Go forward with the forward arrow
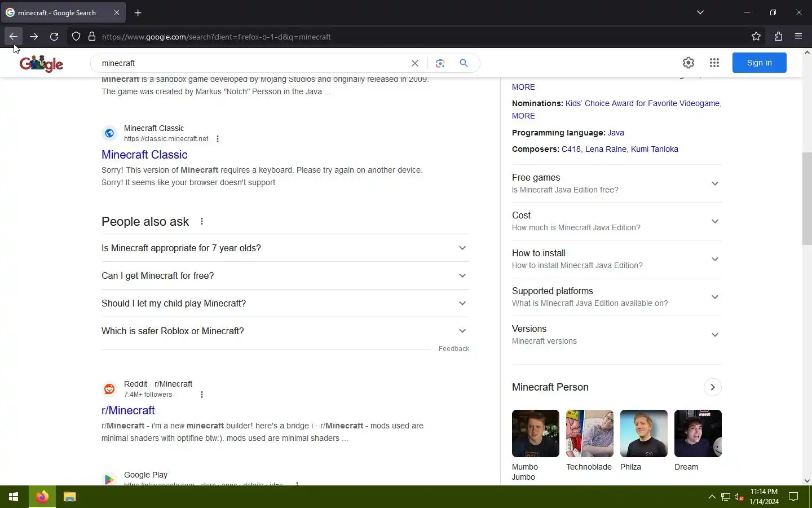Viewport: 812px width, 508px height. coord(34,37)
